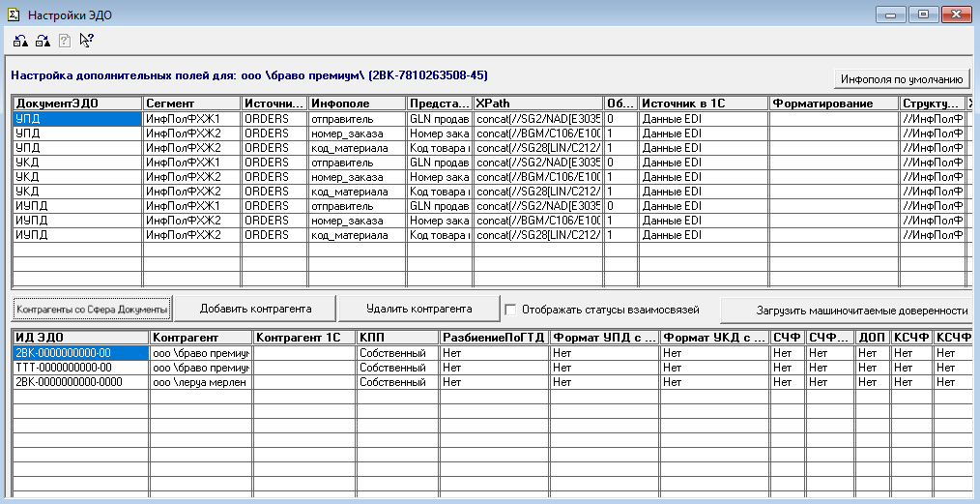Viewport: 980px width, 504px height.
Task: Click the greyed document help icon
Action: point(65,42)
